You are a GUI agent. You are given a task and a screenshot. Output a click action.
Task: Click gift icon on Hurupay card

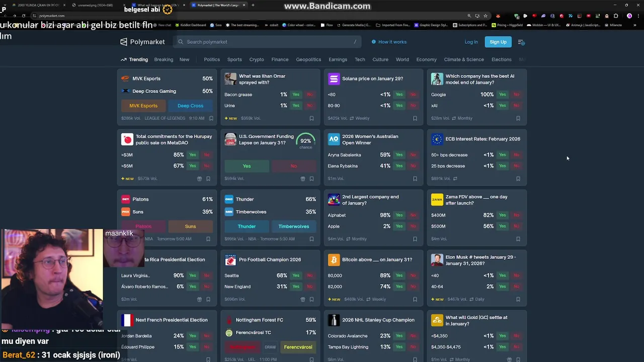pyautogui.click(x=199, y=178)
